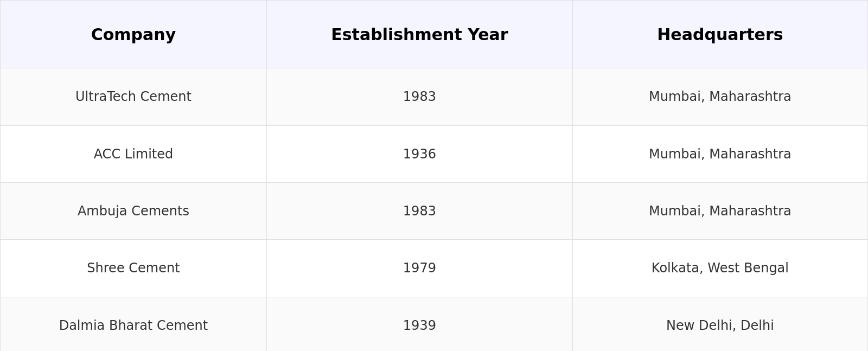The image size is (868, 351).
Task: Select the Ambuja Cements company cell
Action: point(133,211)
